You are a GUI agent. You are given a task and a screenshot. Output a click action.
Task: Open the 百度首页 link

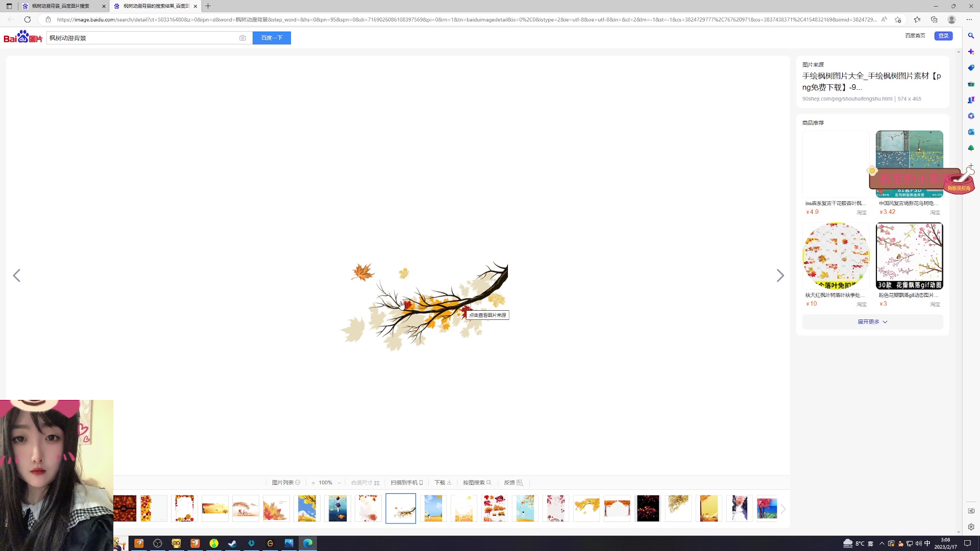click(915, 36)
